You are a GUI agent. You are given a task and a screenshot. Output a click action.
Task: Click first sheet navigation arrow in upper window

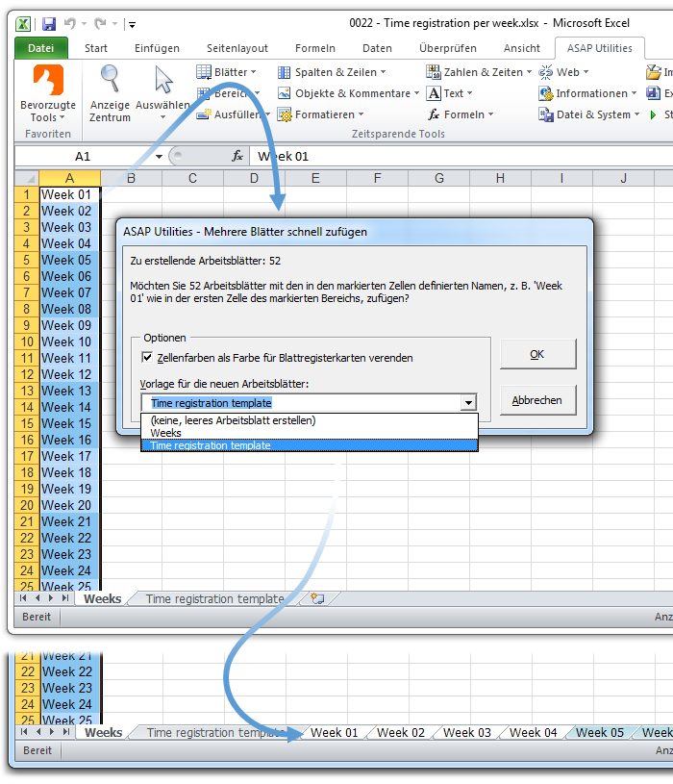click(23, 598)
